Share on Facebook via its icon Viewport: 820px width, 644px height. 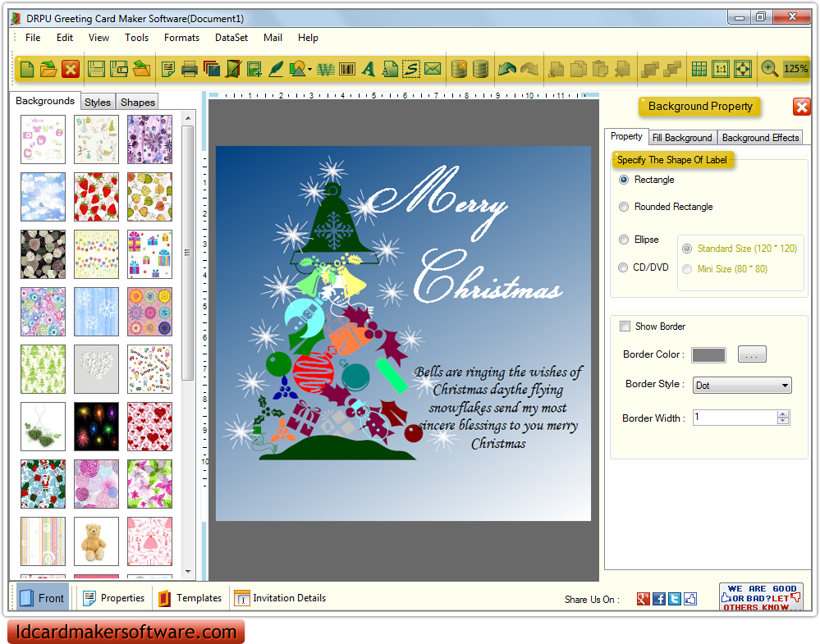tap(659, 599)
